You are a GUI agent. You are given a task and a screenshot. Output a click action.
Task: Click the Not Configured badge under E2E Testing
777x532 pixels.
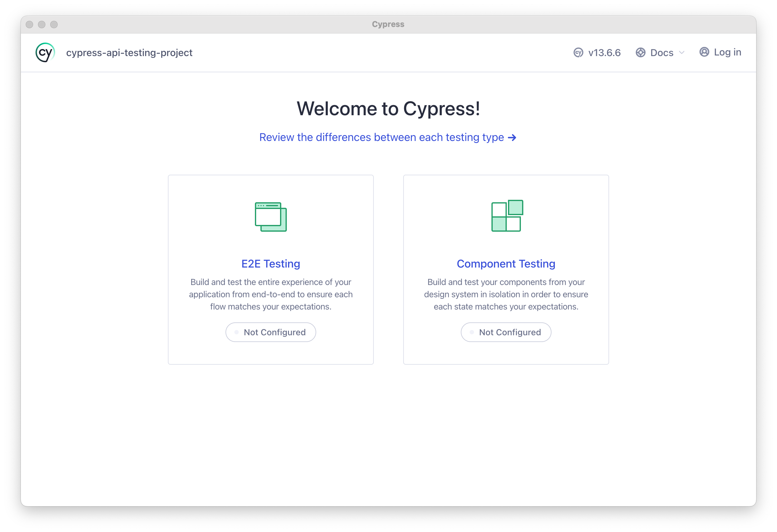click(x=271, y=332)
